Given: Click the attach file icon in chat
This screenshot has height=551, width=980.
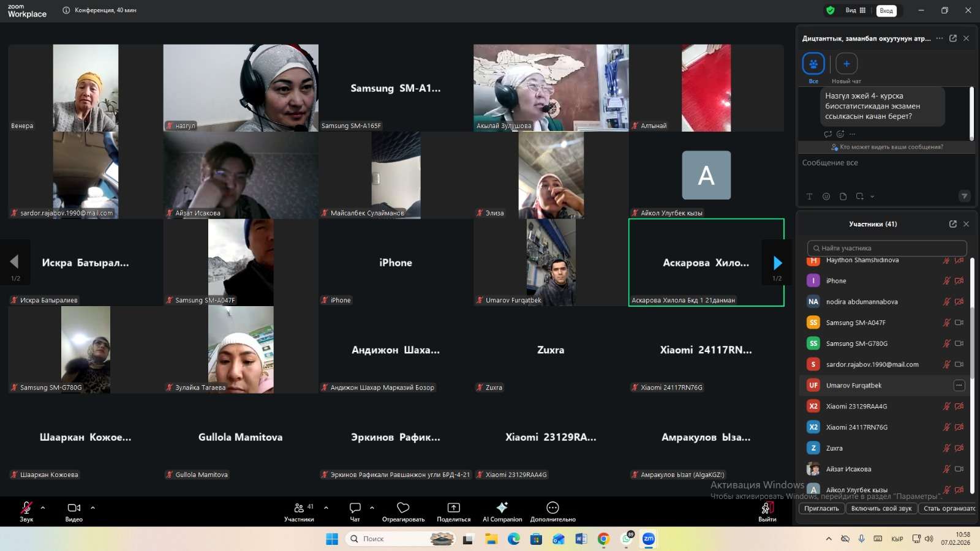Looking at the screenshot, I should pyautogui.click(x=843, y=197).
